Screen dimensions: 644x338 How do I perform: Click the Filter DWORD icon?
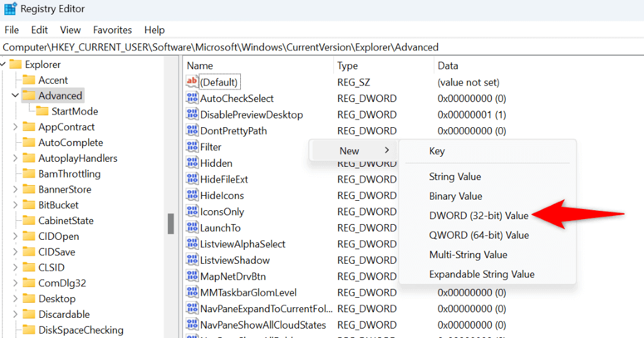click(192, 147)
